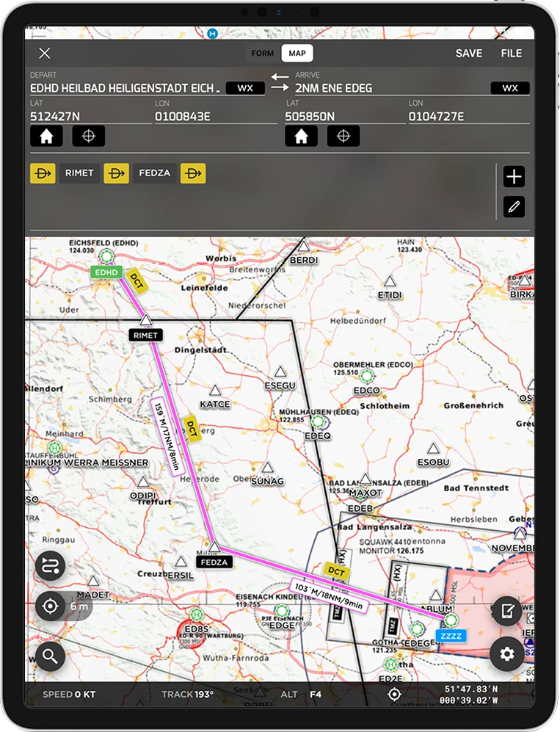The width and height of the screenshot is (560, 732).
Task: Select direct-to icon after FEDZA
Action: click(x=193, y=173)
